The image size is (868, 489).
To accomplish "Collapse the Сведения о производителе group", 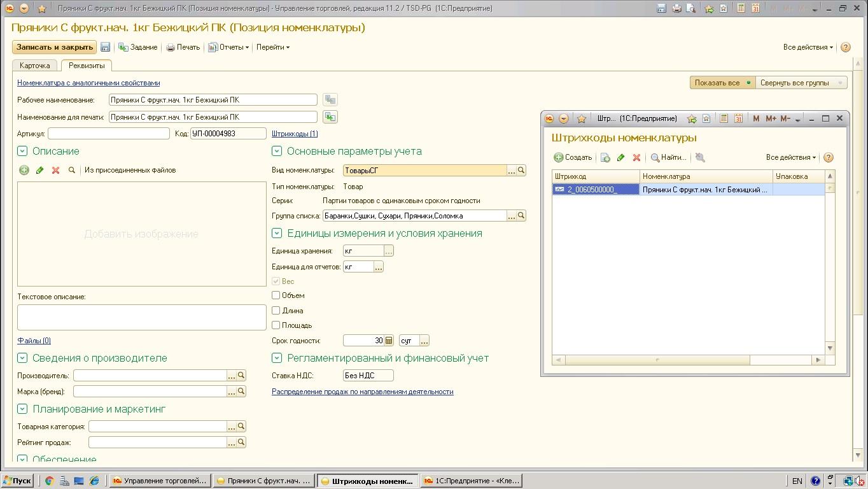I will tap(22, 358).
